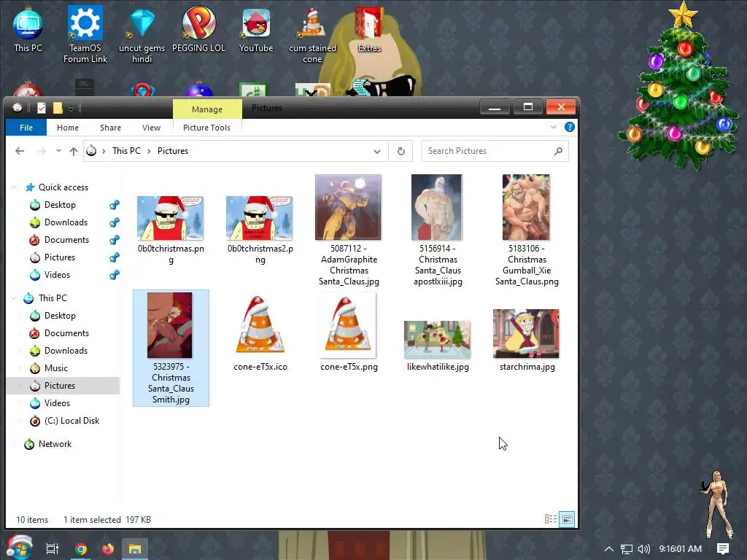
Task: Select This PC in the navigation pane
Action: coord(53,298)
